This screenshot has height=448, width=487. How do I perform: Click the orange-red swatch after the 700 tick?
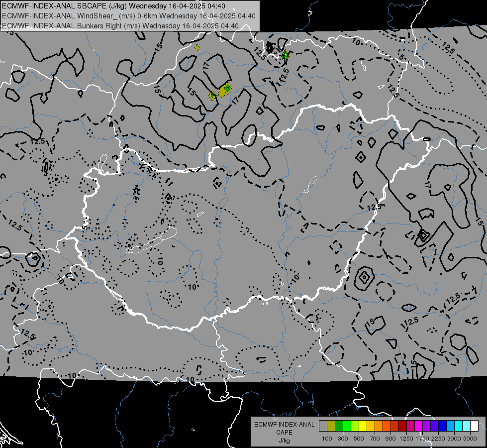click(x=387, y=426)
